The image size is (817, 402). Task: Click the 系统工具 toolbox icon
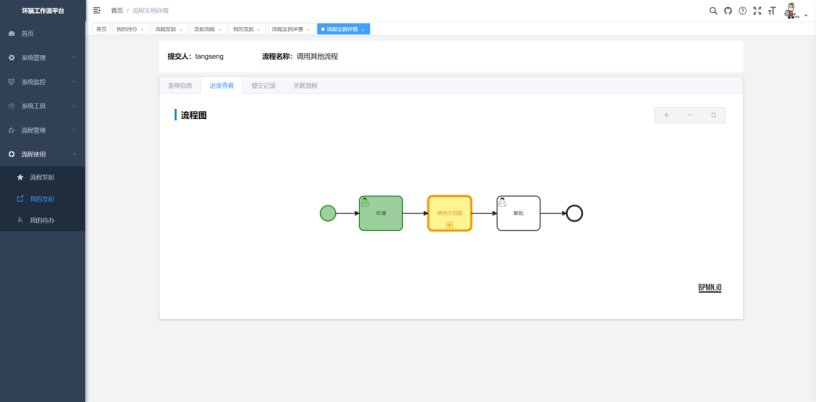click(12, 106)
